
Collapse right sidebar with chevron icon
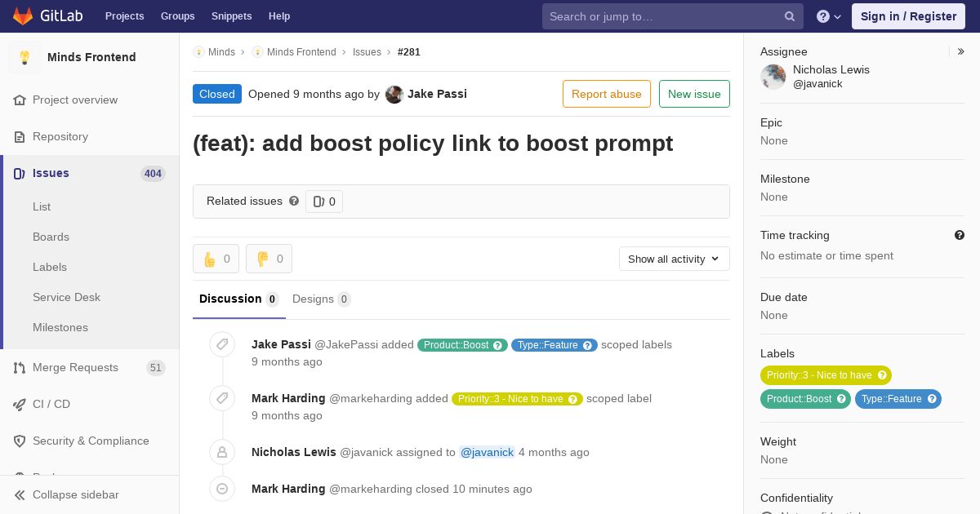click(x=961, y=51)
